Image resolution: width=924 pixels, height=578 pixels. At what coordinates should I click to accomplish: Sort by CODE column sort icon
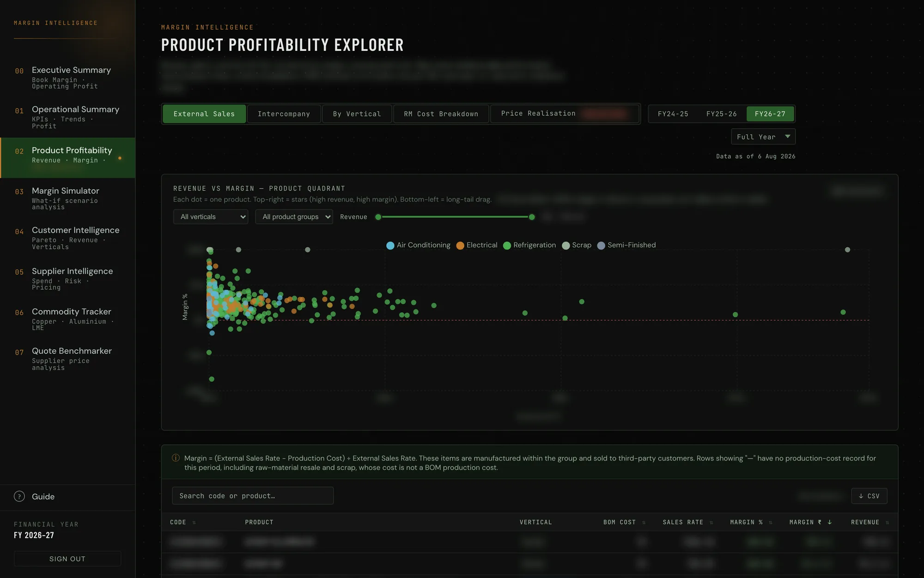pyautogui.click(x=194, y=523)
